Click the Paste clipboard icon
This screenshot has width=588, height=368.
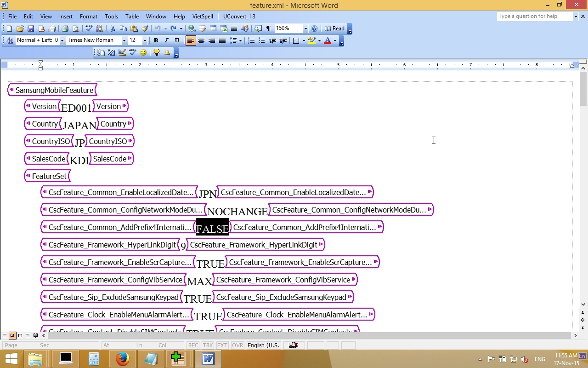coord(134,29)
